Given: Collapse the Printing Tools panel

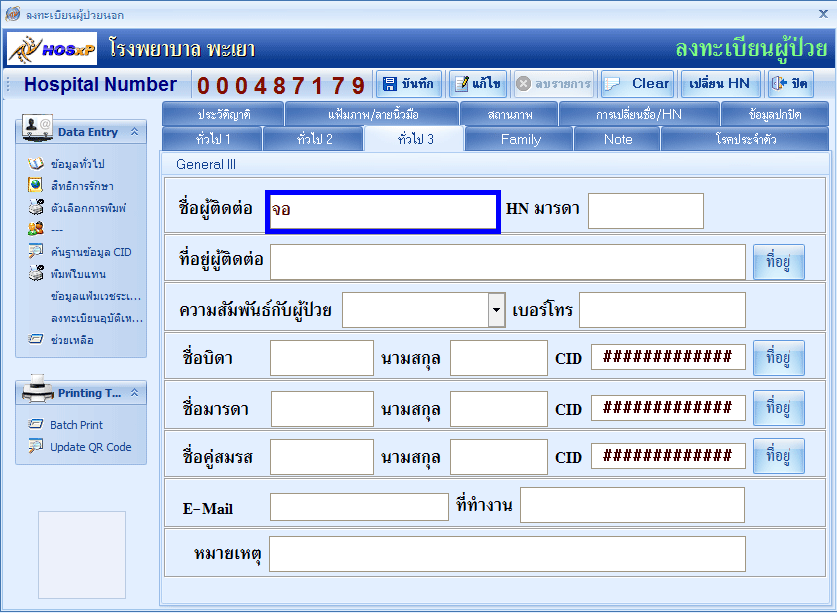Looking at the screenshot, I should pos(135,393).
